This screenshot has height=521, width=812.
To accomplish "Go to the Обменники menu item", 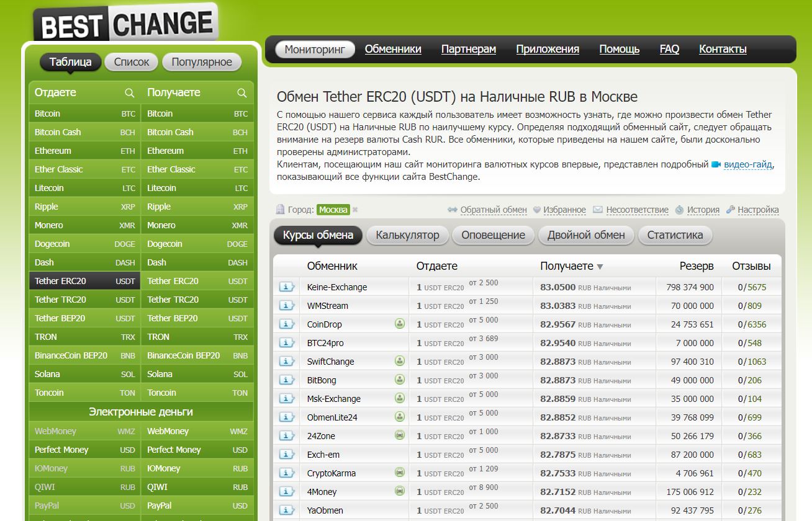I will [393, 49].
